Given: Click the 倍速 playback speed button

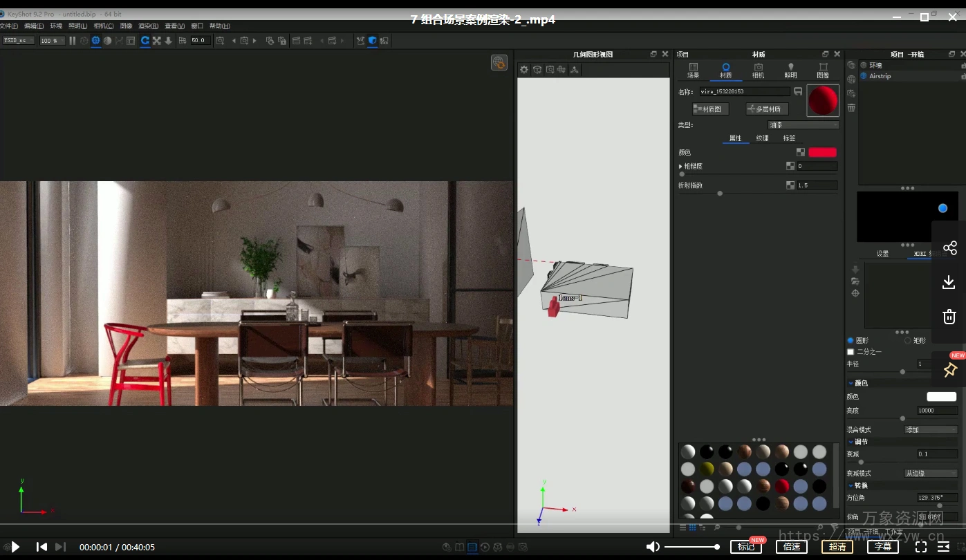Looking at the screenshot, I should (792, 547).
